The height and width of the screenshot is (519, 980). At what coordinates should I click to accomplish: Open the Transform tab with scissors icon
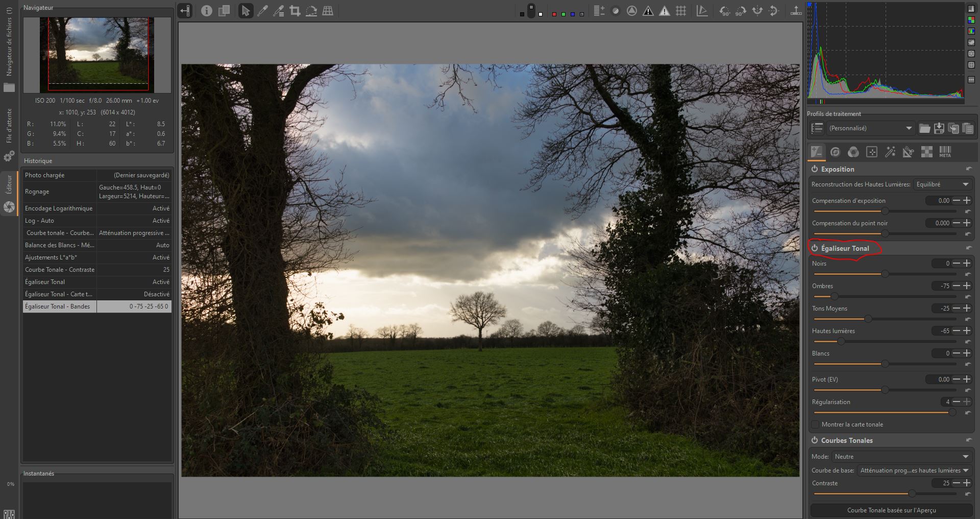pyautogui.click(x=908, y=152)
